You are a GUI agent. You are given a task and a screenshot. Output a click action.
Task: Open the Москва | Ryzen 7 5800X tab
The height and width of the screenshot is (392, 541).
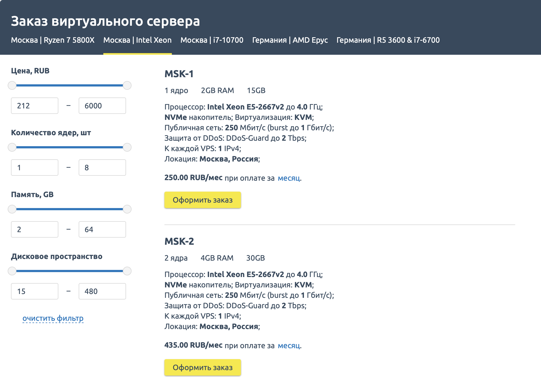tap(53, 40)
